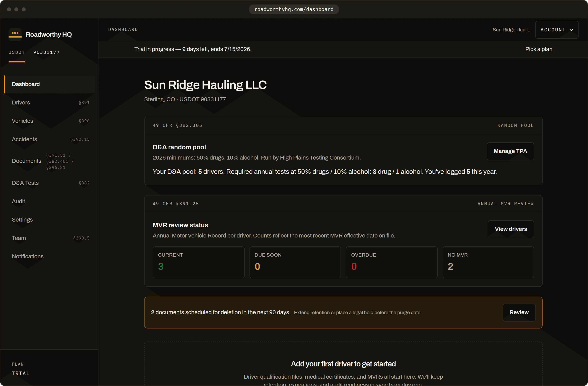Click the MVR review status title
Image resolution: width=588 pixels, height=386 pixels.
[180, 225]
